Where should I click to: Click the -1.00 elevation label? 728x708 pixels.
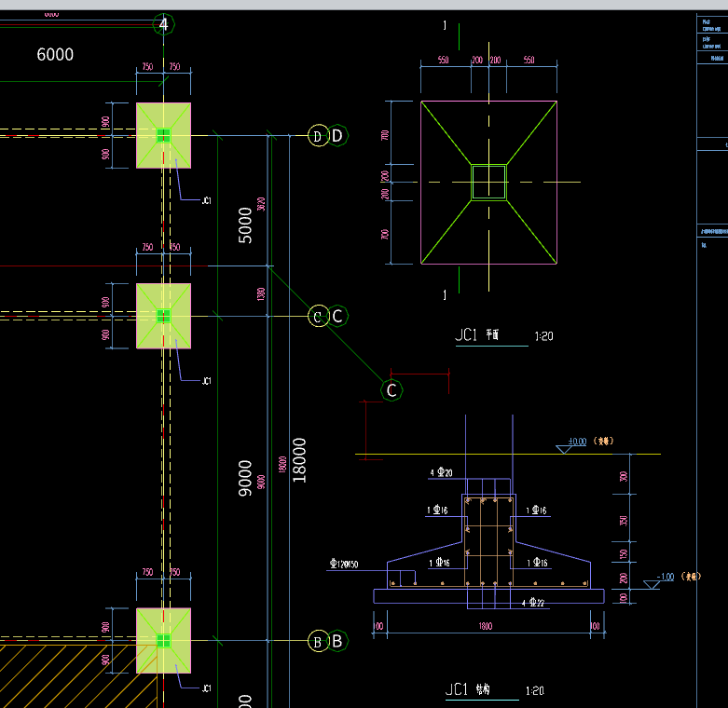[666, 577]
